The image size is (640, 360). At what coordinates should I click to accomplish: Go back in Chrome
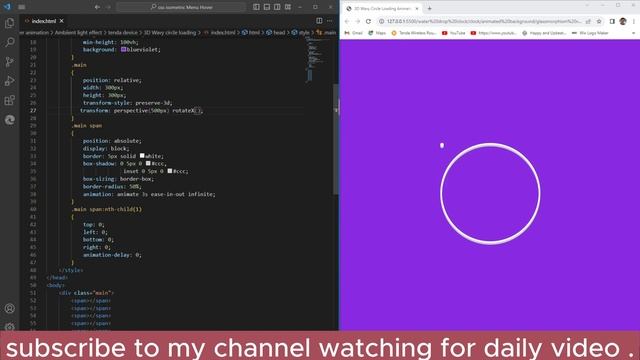click(347, 21)
